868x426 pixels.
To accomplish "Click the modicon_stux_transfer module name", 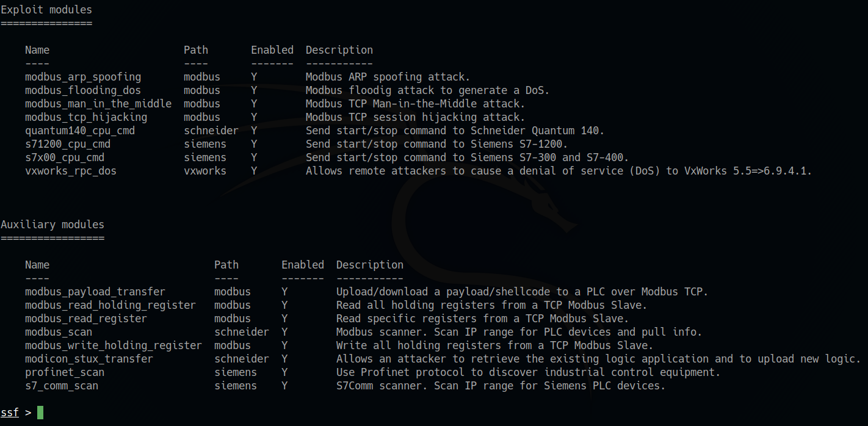I will click(x=89, y=359).
